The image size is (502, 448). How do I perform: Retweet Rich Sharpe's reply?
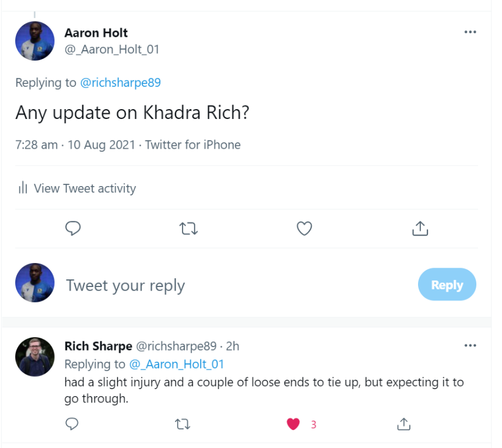pos(182,424)
